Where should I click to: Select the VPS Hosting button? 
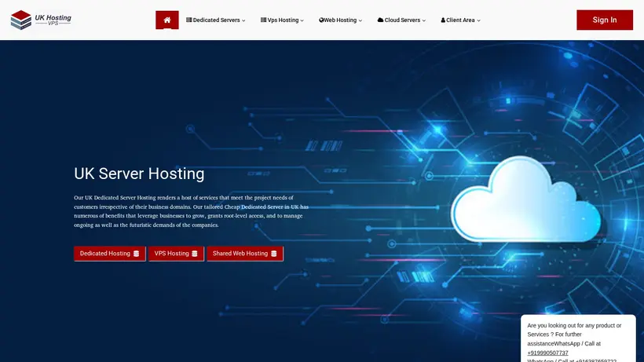tap(176, 254)
